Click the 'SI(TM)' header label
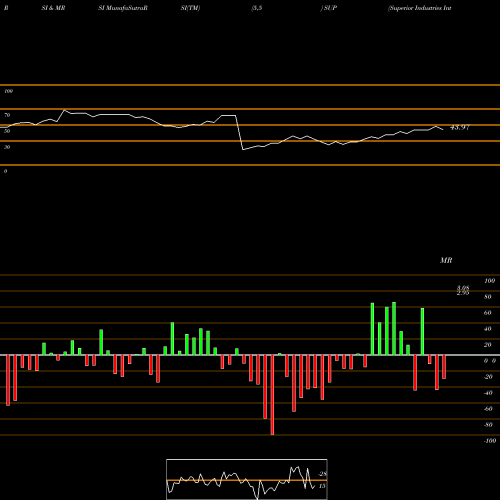The height and width of the screenshot is (500, 500). pyautogui.click(x=190, y=8)
